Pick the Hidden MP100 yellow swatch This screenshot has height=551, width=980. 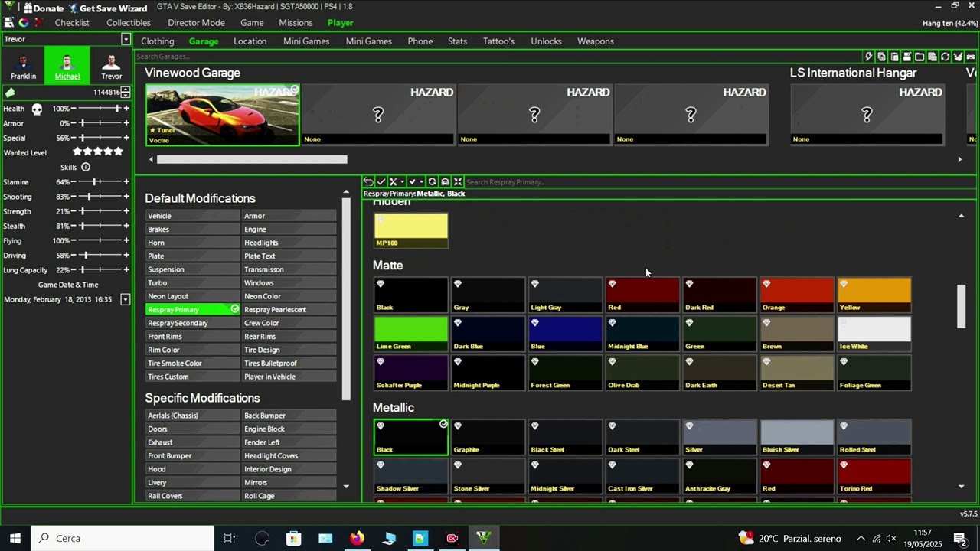click(x=411, y=230)
